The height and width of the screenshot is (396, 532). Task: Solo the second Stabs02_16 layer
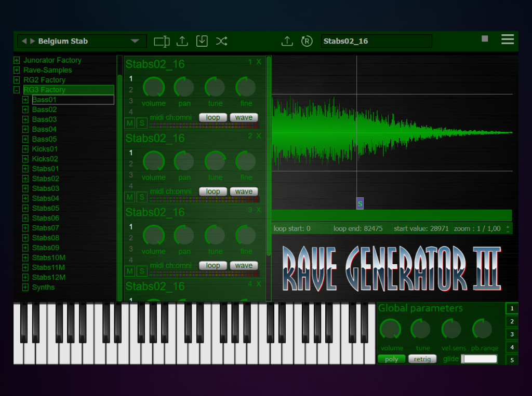point(141,197)
